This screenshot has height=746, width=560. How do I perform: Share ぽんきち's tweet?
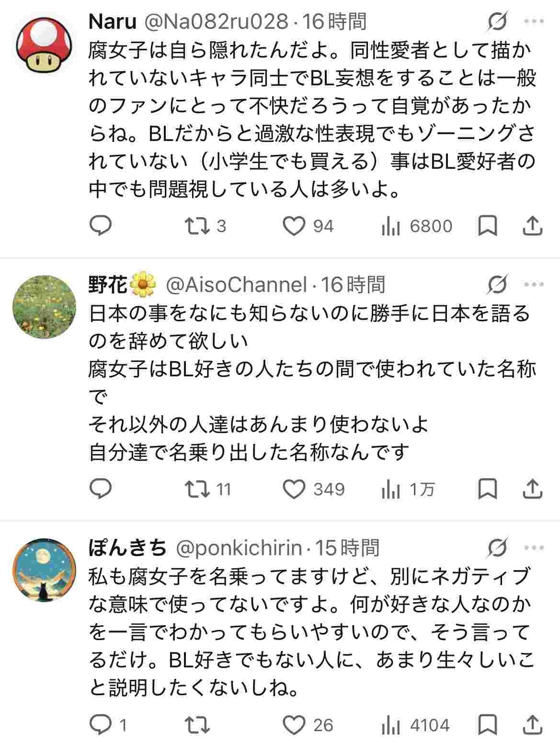tap(532, 724)
